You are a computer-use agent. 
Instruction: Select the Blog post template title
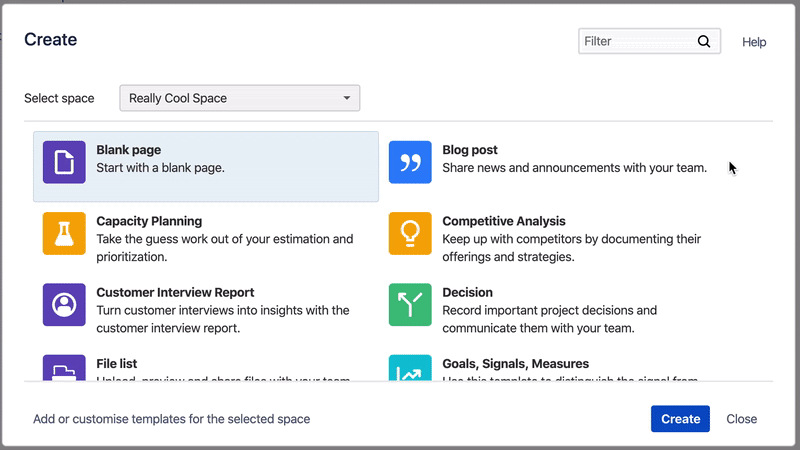pos(470,150)
